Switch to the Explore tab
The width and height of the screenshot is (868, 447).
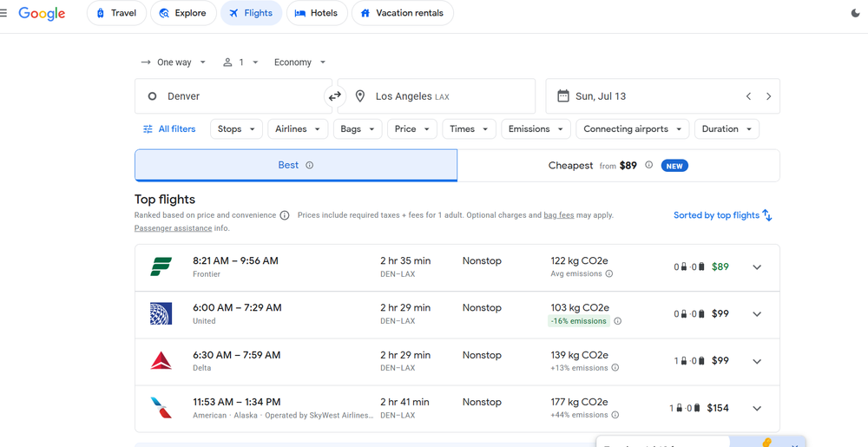click(x=183, y=13)
